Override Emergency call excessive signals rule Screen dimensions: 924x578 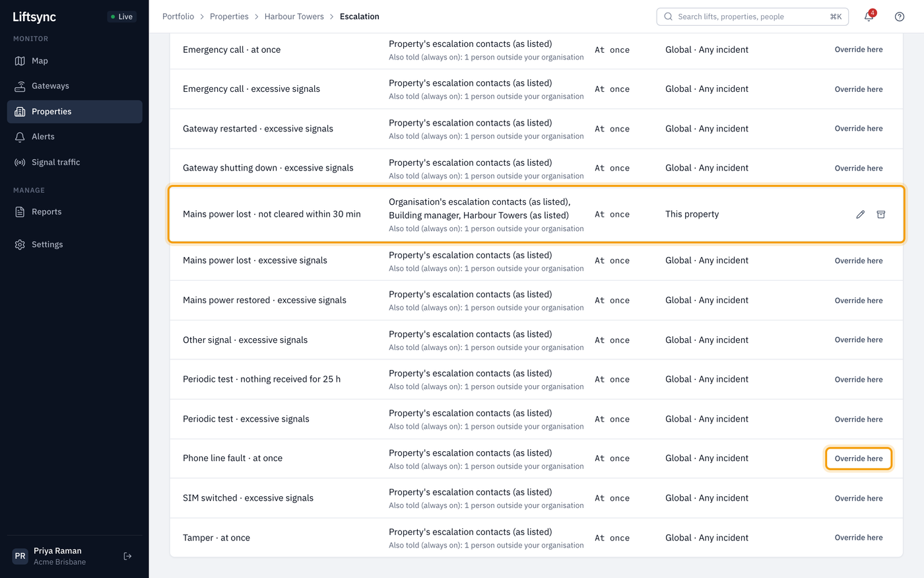[x=859, y=89]
